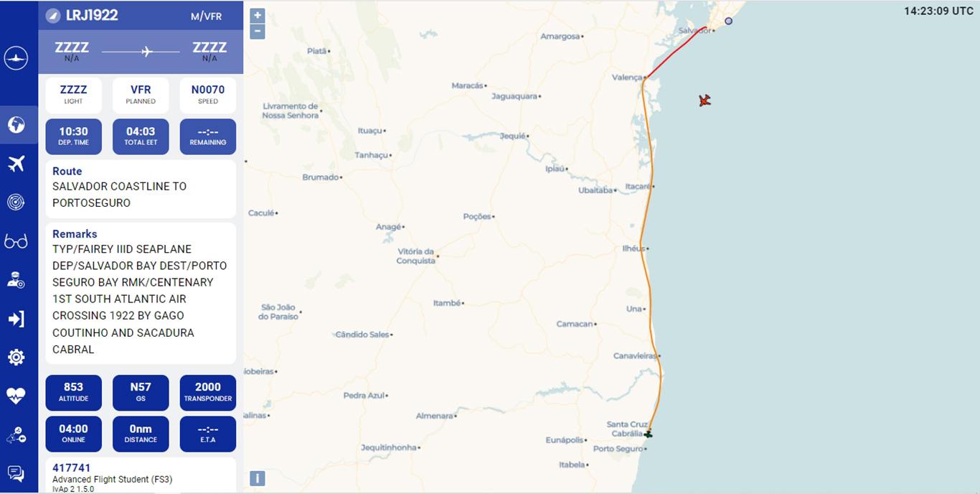Open the globe map view sidebar icon

(x=16, y=125)
